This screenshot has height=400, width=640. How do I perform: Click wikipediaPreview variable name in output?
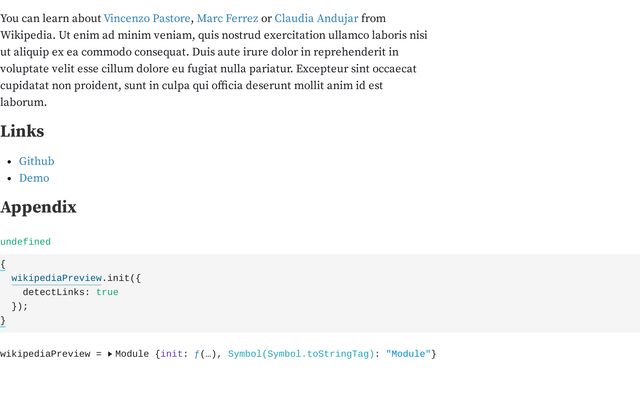point(45,354)
